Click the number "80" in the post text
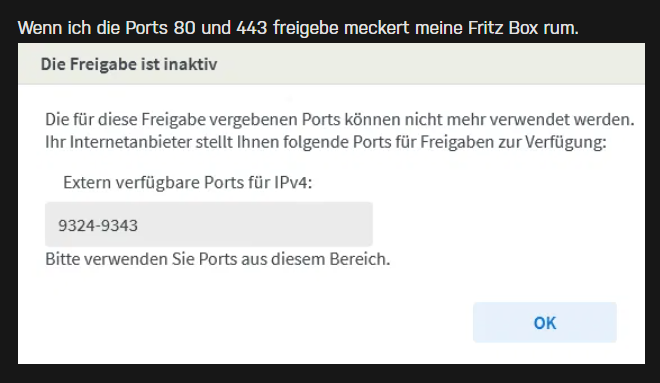660x383 pixels. pyautogui.click(x=184, y=28)
